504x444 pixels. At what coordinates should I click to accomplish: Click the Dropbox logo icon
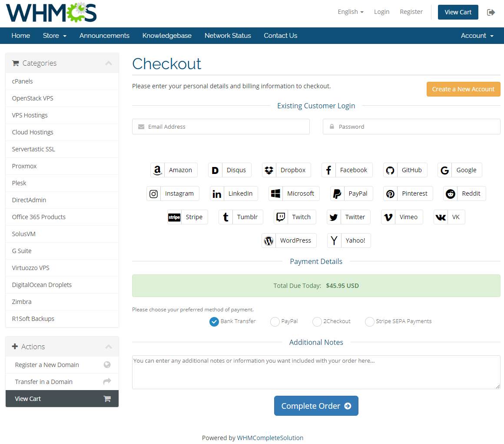pyautogui.click(x=269, y=170)
